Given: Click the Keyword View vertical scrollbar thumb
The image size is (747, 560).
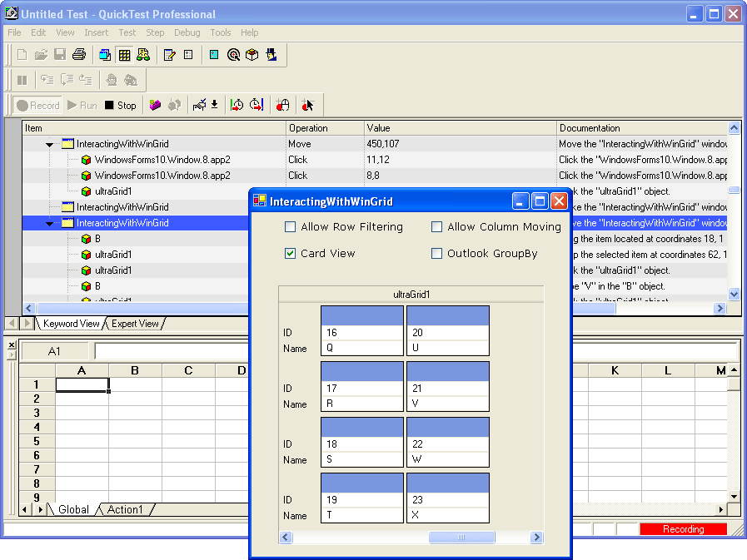Looking at the screenshot, I should 734,190.
